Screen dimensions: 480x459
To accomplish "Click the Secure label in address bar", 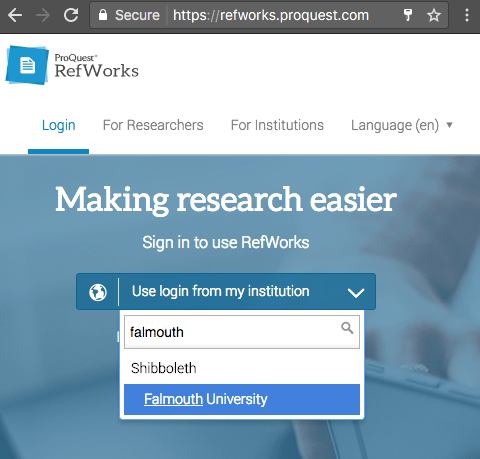I will (137, 15).
